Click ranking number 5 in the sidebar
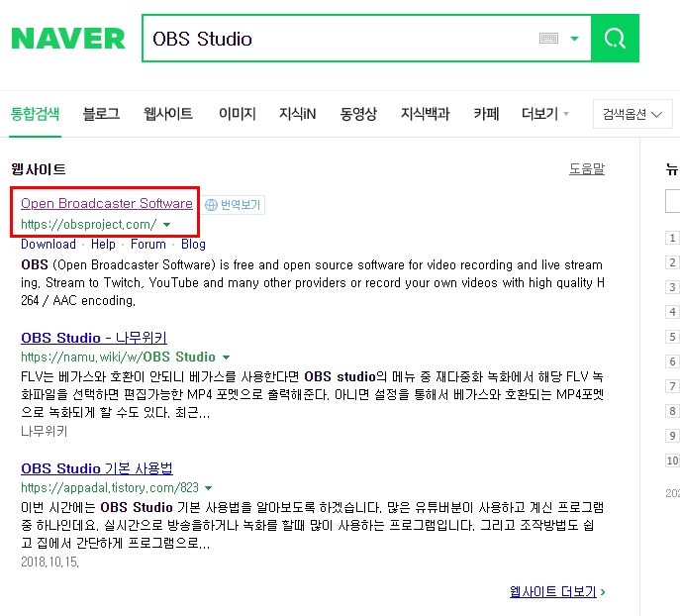 coord(672,337)
